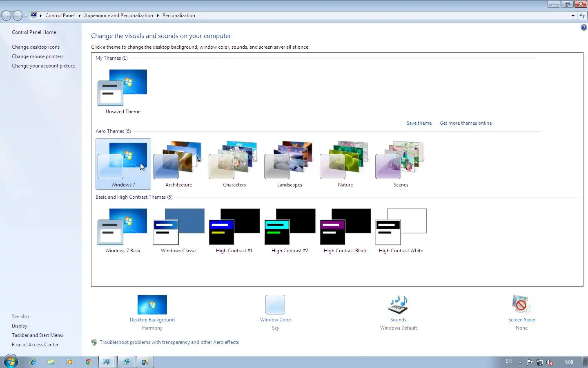Launch Google Chrome from taskbar
This screenshot has width=588, height=368.
click(88, 362)
